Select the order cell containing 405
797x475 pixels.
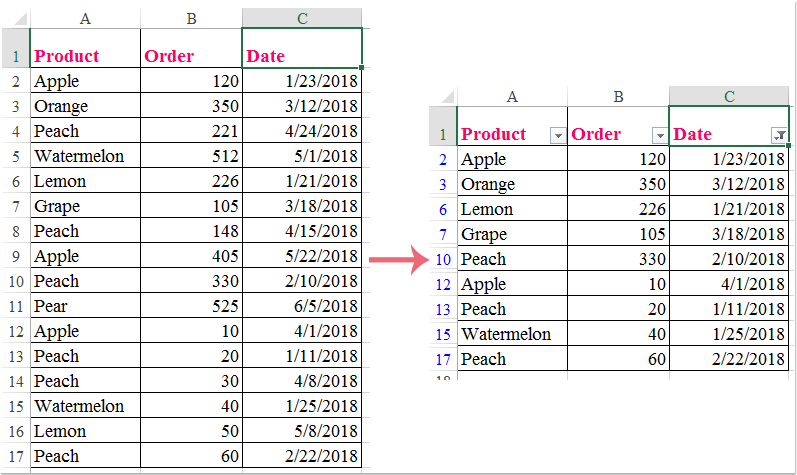click(x=190, y=256)
